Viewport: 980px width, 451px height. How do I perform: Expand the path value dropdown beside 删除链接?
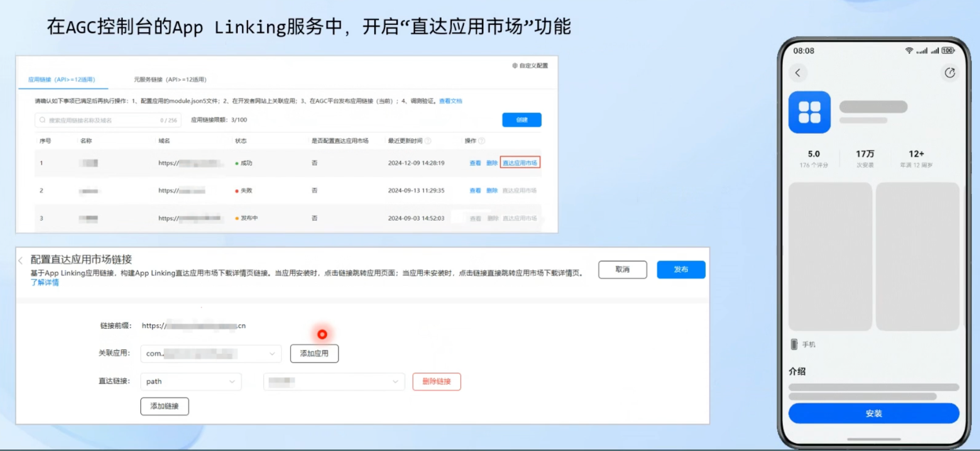pyautogui.click(x=395, y=382)
